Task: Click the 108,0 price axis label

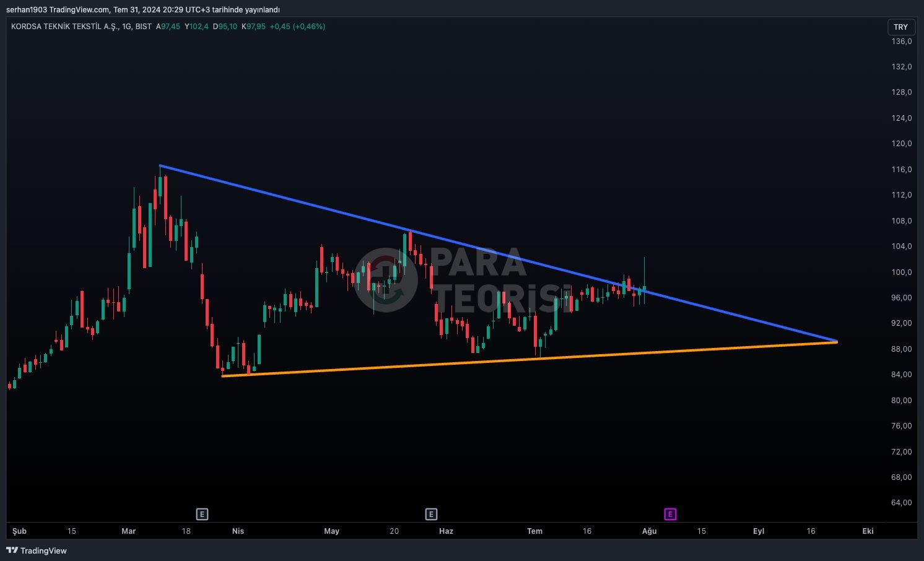Action: click(x=901, y=221)
